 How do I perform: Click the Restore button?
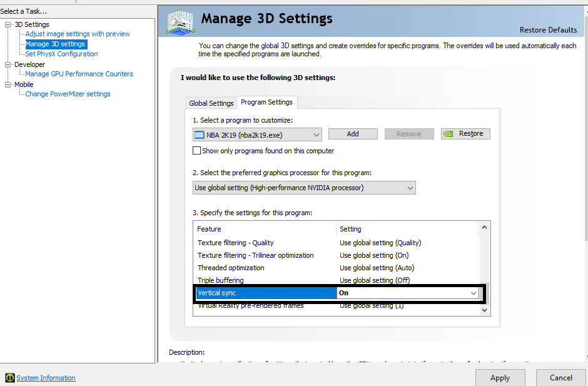click(465, 134)
